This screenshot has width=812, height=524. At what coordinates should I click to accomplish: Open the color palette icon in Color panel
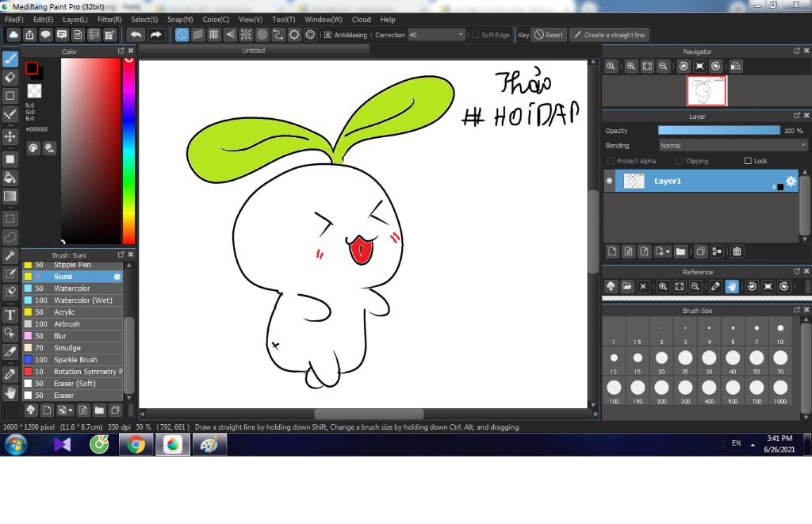point(33,148)
